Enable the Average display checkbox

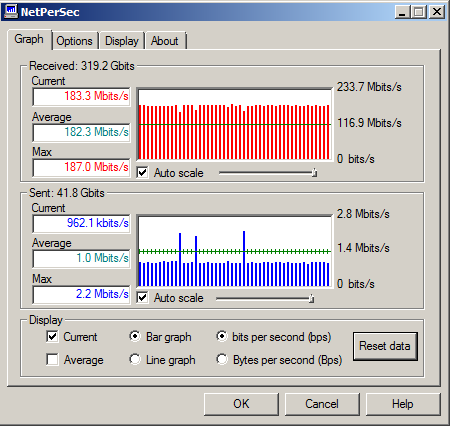(52, 360)
